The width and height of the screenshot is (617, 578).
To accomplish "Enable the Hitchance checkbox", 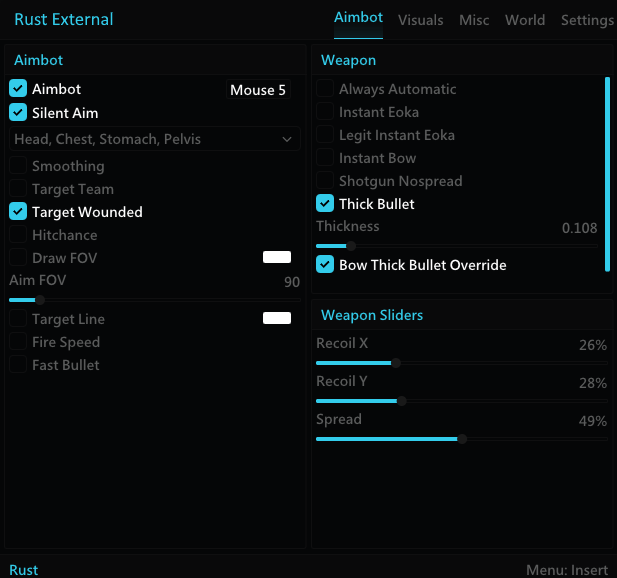I will point(18,235).
